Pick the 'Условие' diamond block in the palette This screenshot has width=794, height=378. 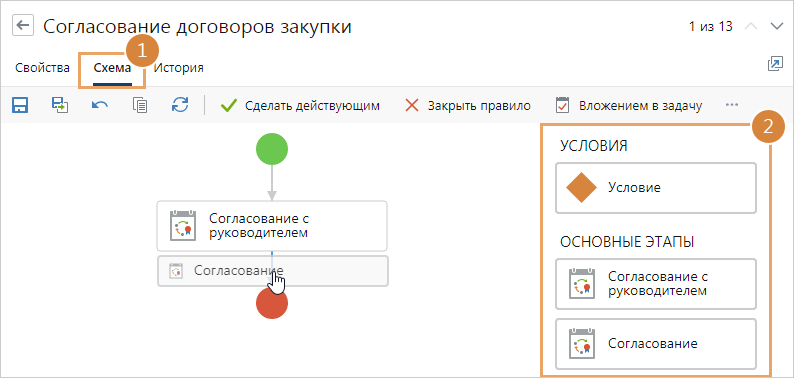(x=656, y=188)
